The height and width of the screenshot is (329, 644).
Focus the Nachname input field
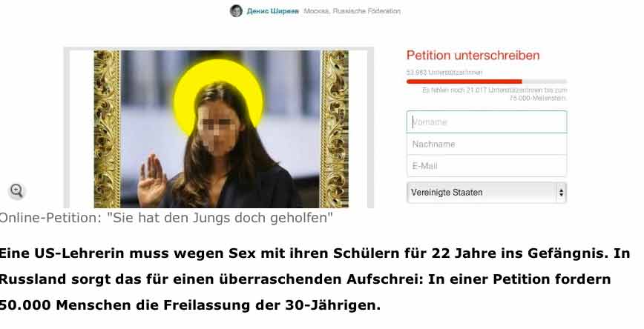coord(487,144)
